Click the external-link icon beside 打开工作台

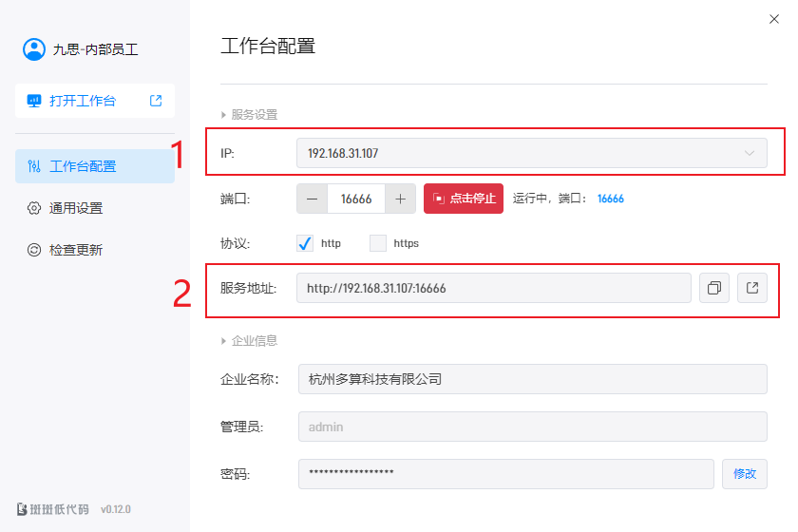coord(156,101)
